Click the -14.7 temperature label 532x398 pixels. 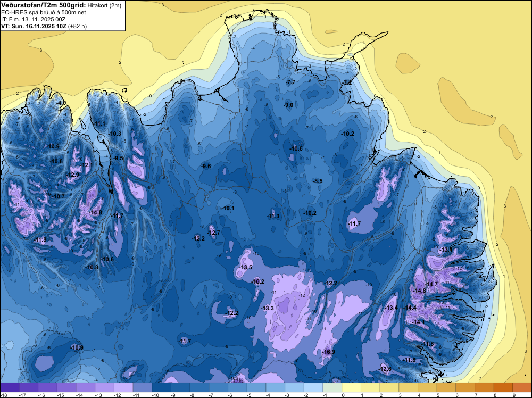431,284
